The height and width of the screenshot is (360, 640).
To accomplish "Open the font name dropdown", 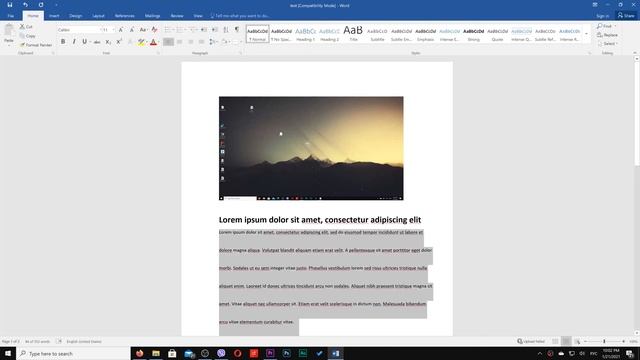I will (x=100, y=30).
